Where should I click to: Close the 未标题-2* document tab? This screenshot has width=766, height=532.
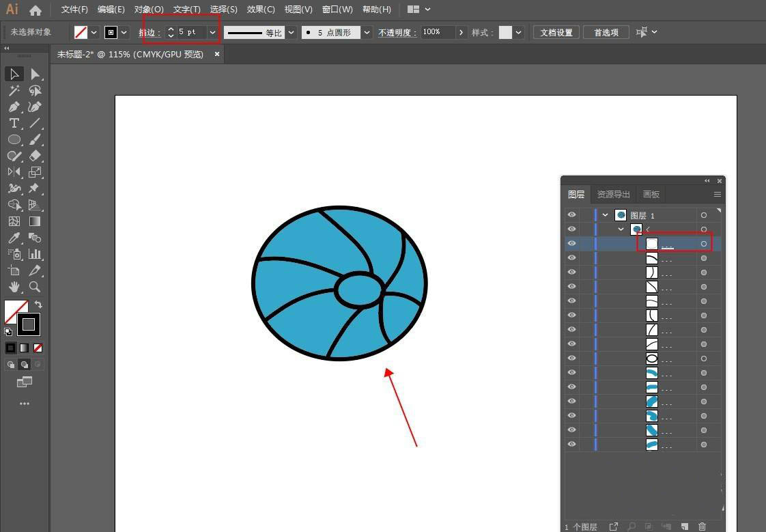tap(217, 54)
